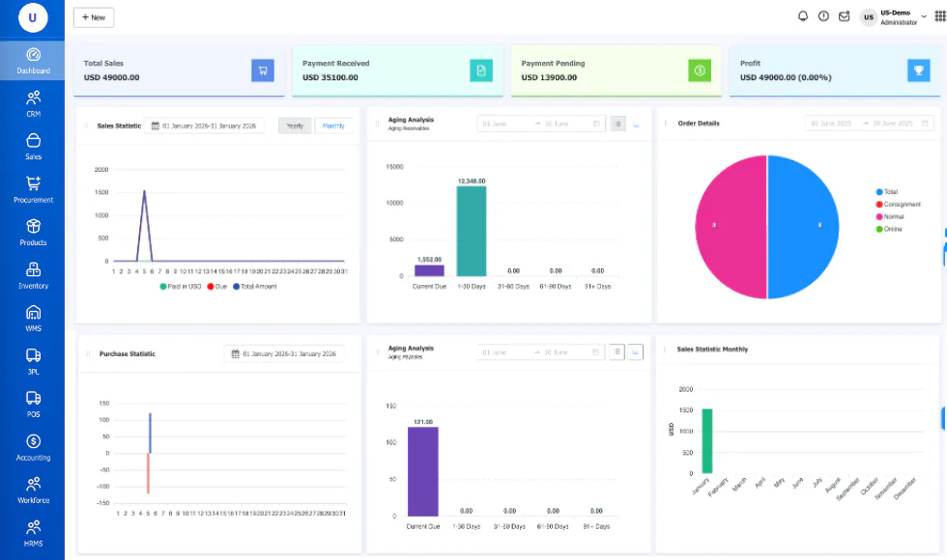Image resolution: width=947 pixels, height=560 pixels.
Task: Click the Profit trophy icon
Action: click(x=918, y=70)
